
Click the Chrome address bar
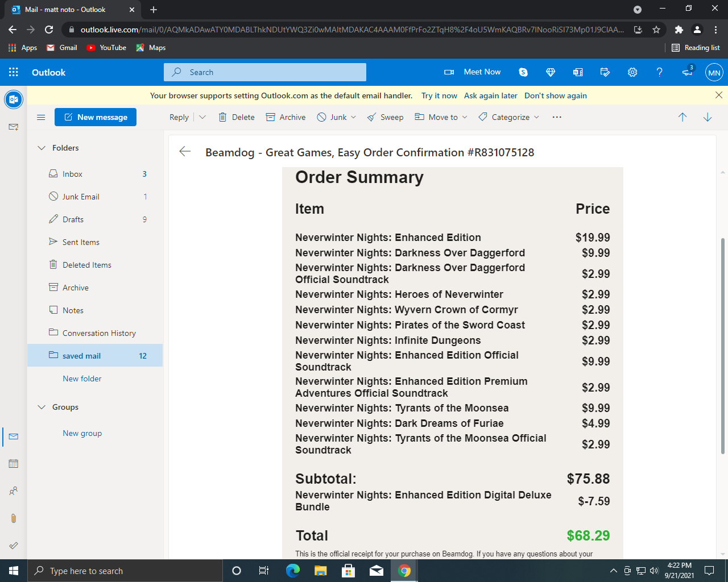pyautogui.click(x=351, y=30)
